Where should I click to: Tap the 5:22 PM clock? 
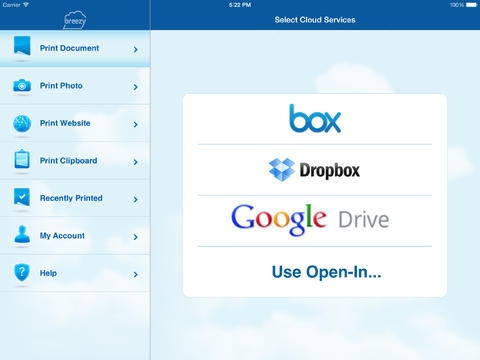point(240,5)
